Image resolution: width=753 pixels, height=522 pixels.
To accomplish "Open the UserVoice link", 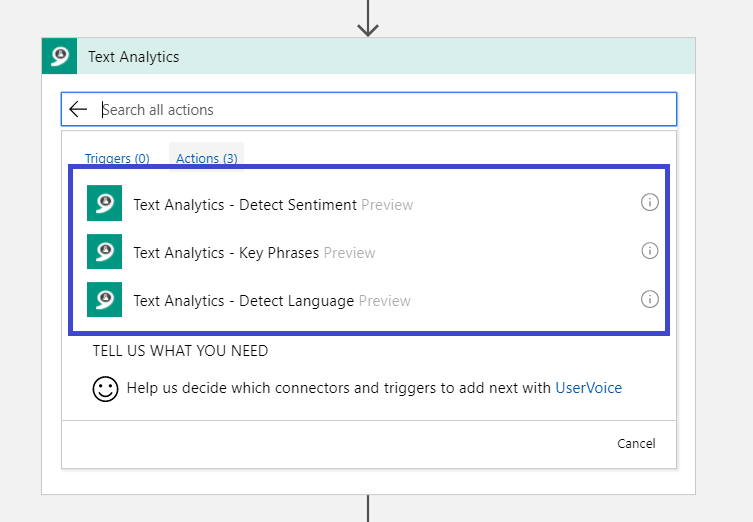I will click(588, 388).
